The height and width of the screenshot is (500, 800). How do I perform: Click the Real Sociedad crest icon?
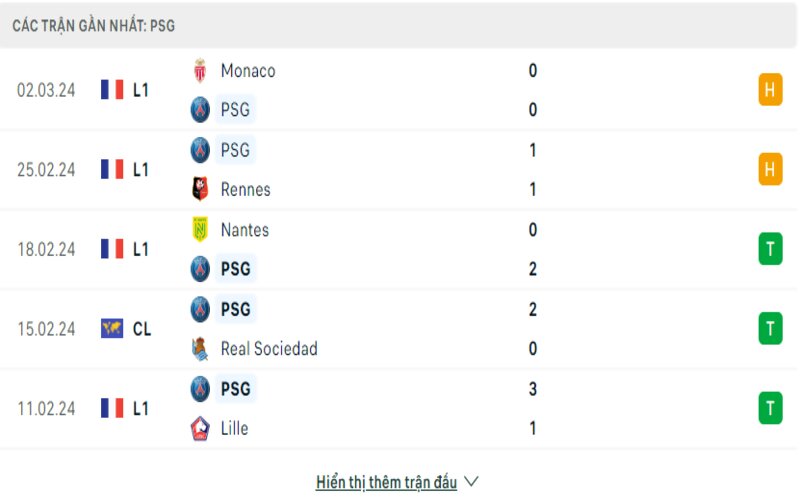pos(200,349)
